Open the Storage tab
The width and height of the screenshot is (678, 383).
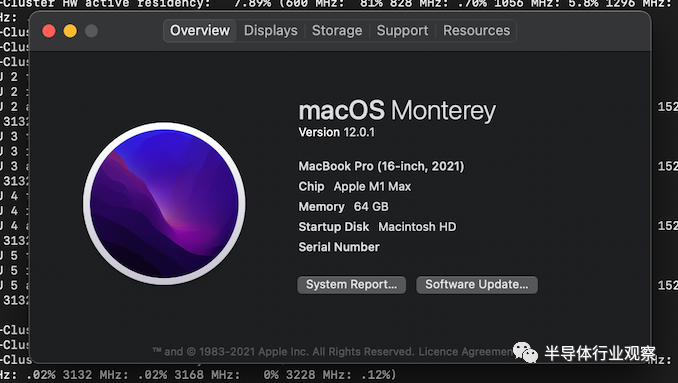point(337,31)
